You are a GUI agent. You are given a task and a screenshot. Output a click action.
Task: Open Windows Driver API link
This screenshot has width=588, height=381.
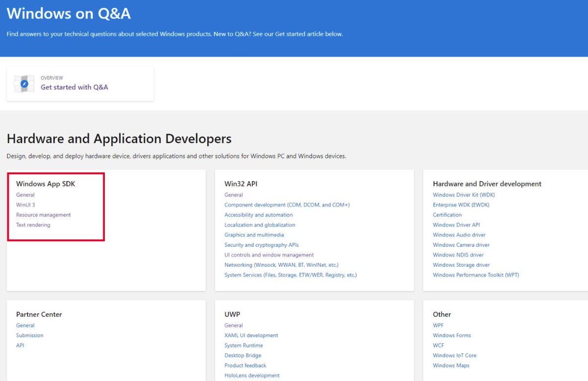coord(457,225)
